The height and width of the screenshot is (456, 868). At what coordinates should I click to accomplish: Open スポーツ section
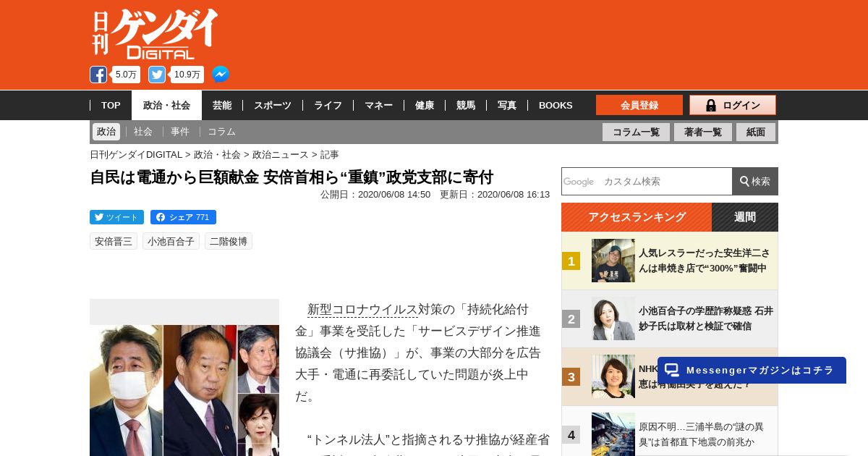tap(273, 105)
